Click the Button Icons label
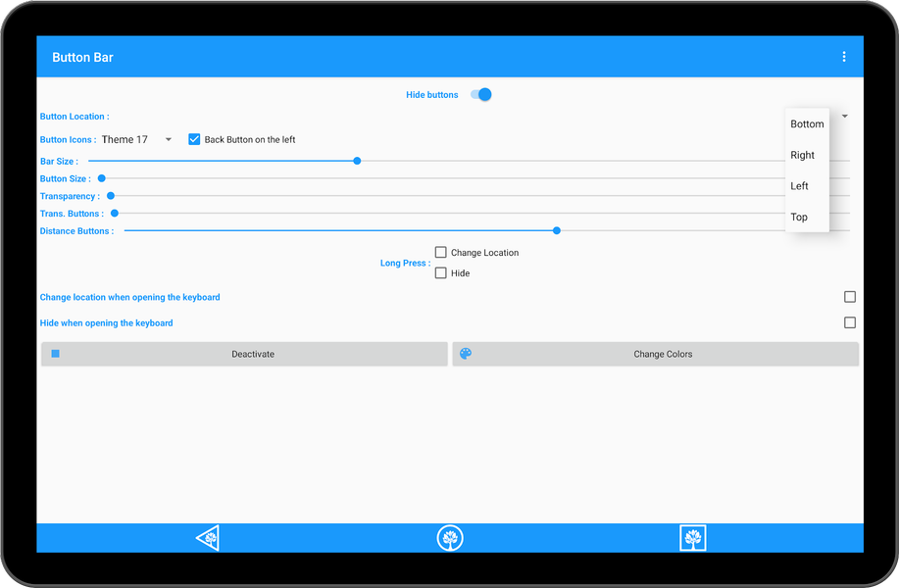The image size is (899, 588). coord(69,139)
